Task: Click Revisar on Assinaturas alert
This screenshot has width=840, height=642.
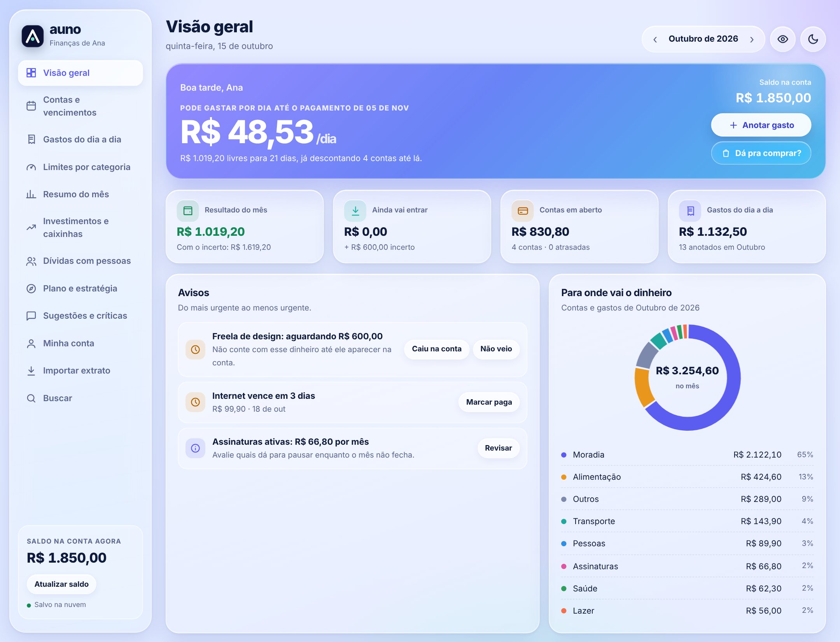Action: click(x=498, y=448)
